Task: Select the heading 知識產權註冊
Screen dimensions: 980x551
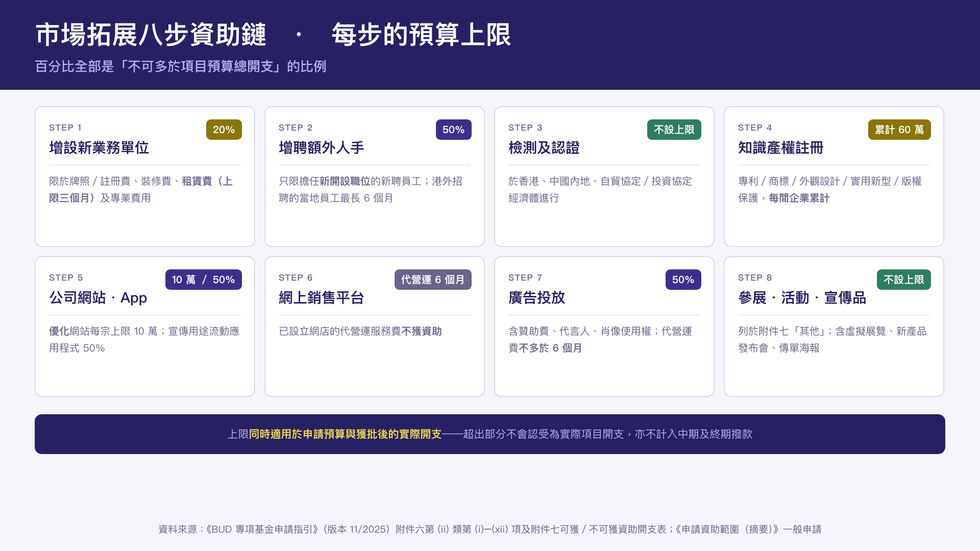Action: pos(781,148)
